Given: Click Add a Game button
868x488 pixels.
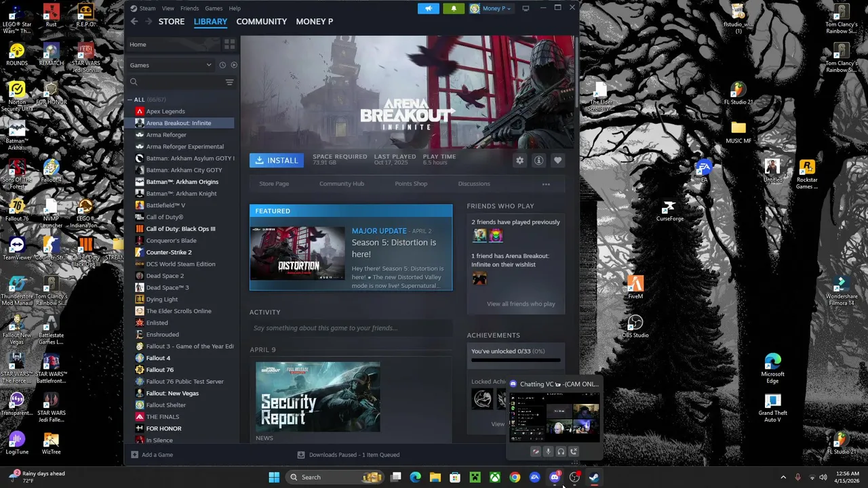Looking at the screenshot, I should click(152, 455).
